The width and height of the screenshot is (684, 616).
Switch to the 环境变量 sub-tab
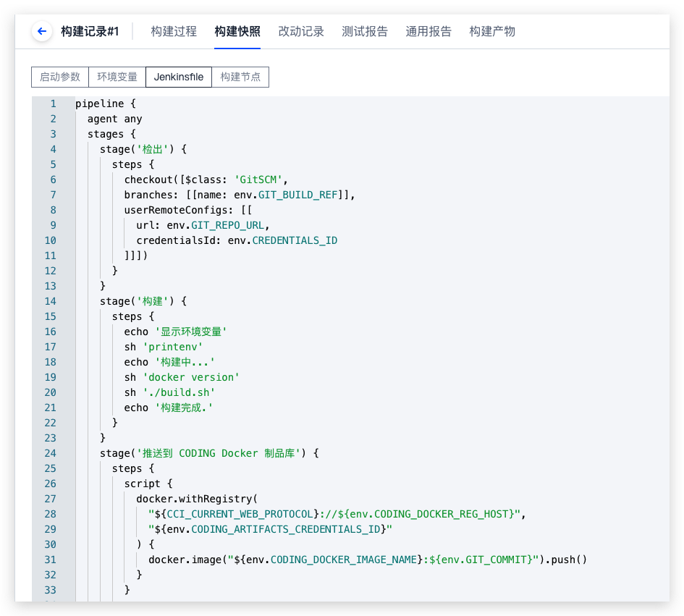[x=117, y=77]
